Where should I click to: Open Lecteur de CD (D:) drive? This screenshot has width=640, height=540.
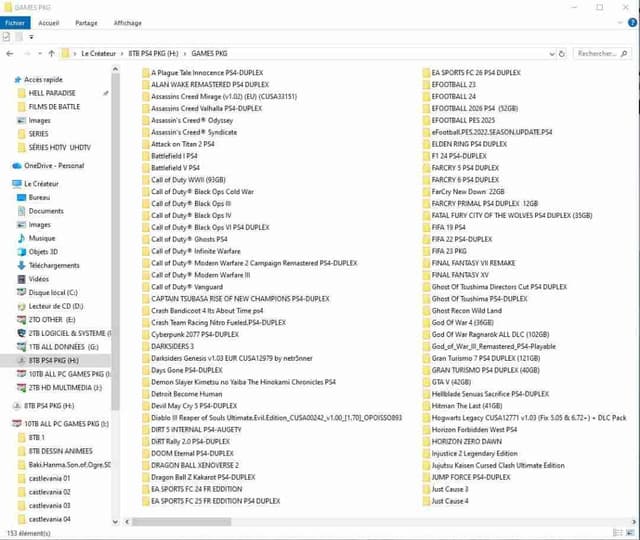pyautogui.click(x=56, y=306)
